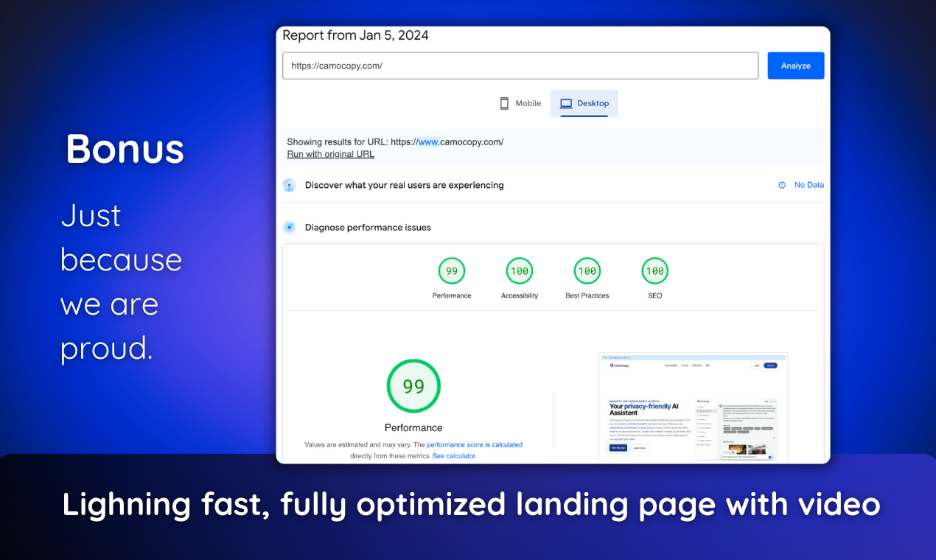Click the Discover what your real users are experiencing heading

pyautogui.click(x=405, y=185)
